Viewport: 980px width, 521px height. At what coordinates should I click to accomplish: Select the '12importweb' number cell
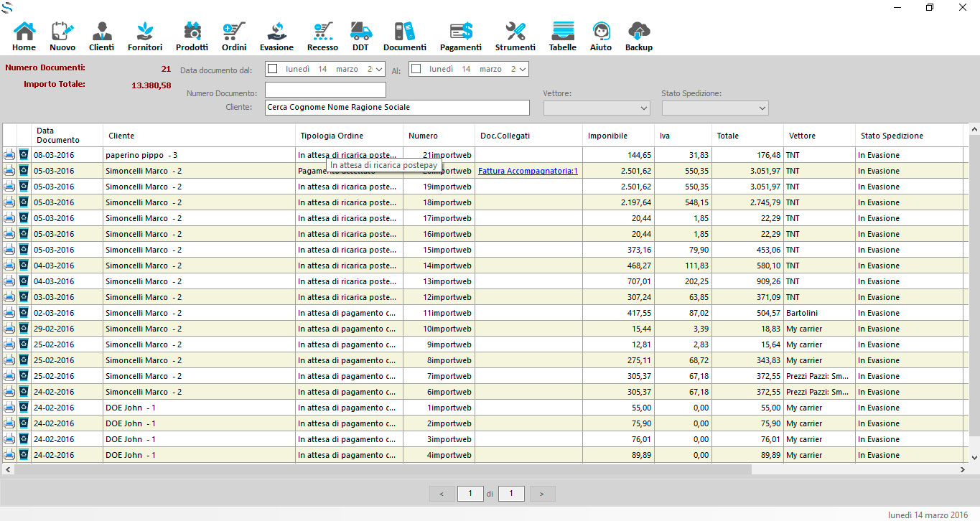click(439, 297)
